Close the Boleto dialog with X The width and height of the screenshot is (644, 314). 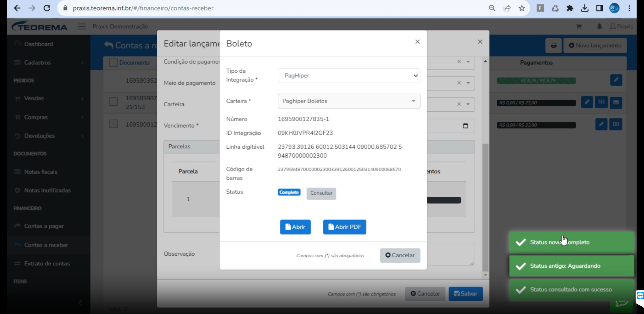tap(418, 42)
